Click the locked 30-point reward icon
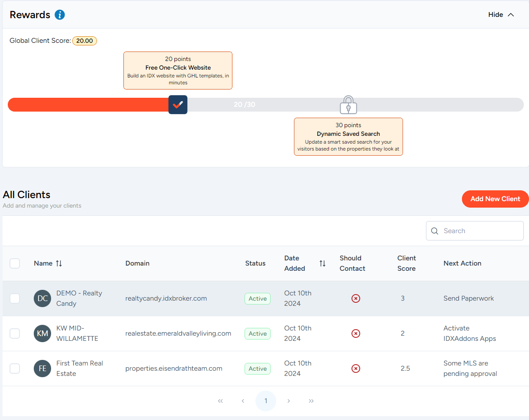 [x=348, y=105]
